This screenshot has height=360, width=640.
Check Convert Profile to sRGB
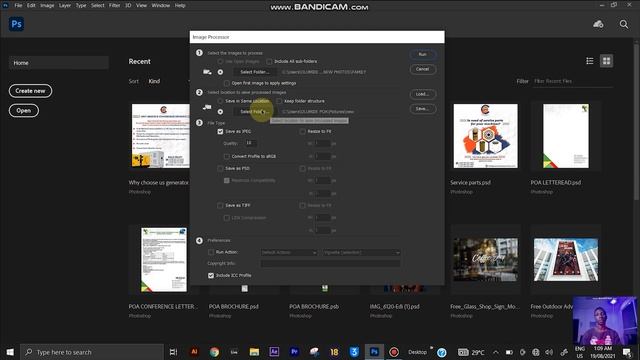[227, 156]
